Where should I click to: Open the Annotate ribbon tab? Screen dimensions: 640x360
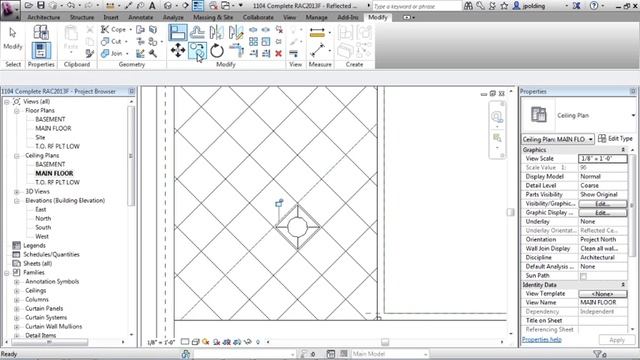click(140, 17)
